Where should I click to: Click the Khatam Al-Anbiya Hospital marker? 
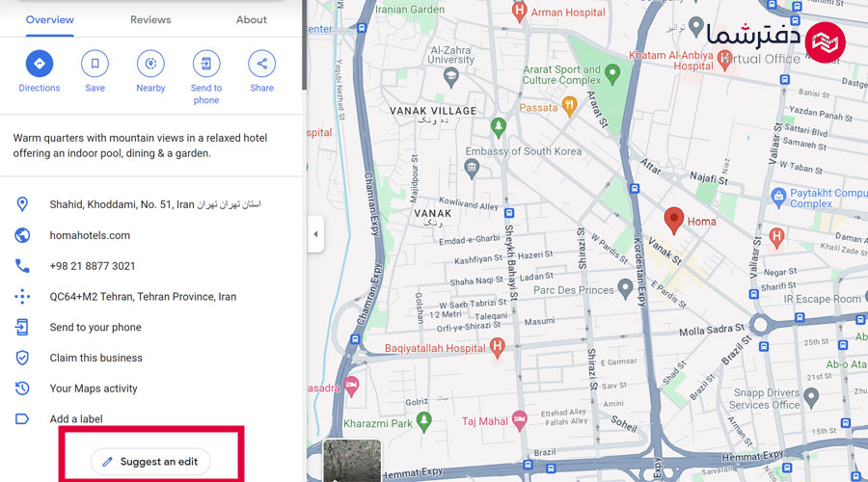pyautogui.click(x=724, y=60)
